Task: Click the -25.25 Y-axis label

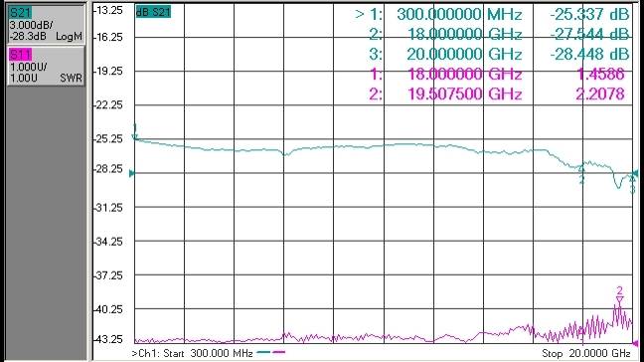Action: pyautogui.click(x=109, y=139)
